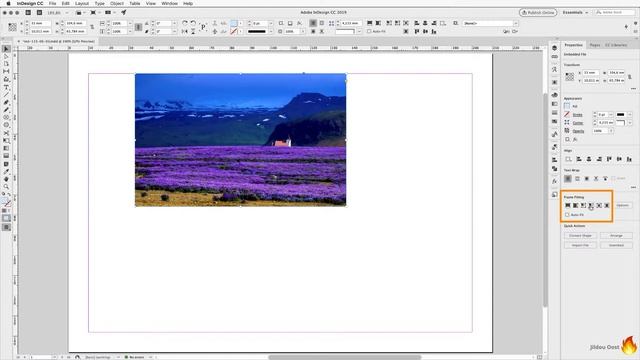Select the Selection tool in the Tools panel
Screen dimensions: 640x360
[x=6, y=49]
